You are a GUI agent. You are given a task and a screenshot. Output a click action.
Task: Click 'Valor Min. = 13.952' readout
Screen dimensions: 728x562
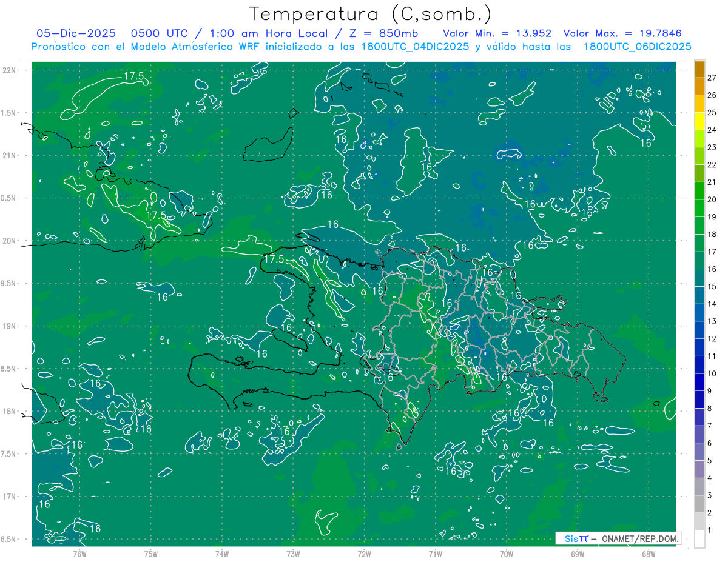point(498,33)
